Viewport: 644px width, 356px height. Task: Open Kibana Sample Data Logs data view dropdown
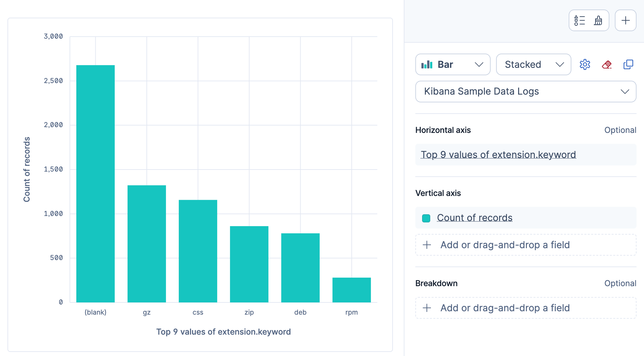[526, 92]
